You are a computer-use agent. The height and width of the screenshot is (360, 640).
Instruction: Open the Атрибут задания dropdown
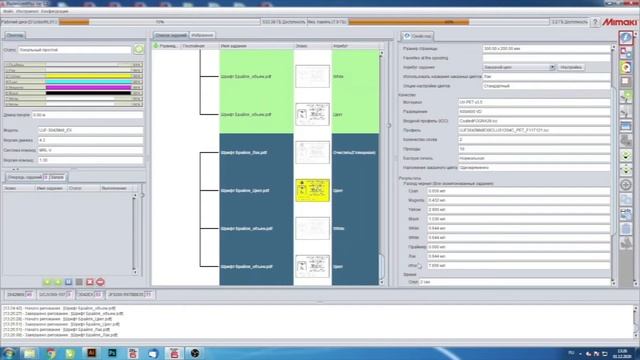519,67
